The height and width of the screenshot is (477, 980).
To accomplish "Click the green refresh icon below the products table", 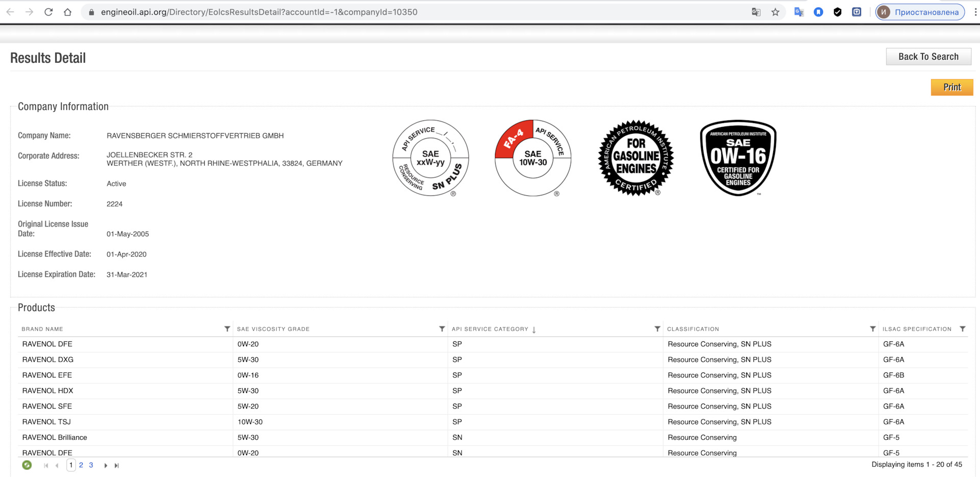I will [27, 465].
